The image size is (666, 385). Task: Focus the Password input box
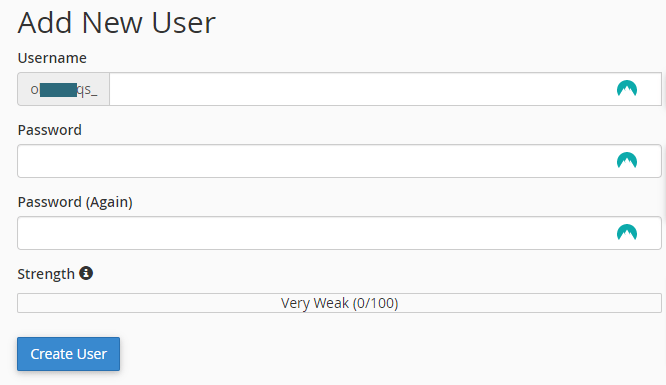pyautogui.click(x=339, y=161)
